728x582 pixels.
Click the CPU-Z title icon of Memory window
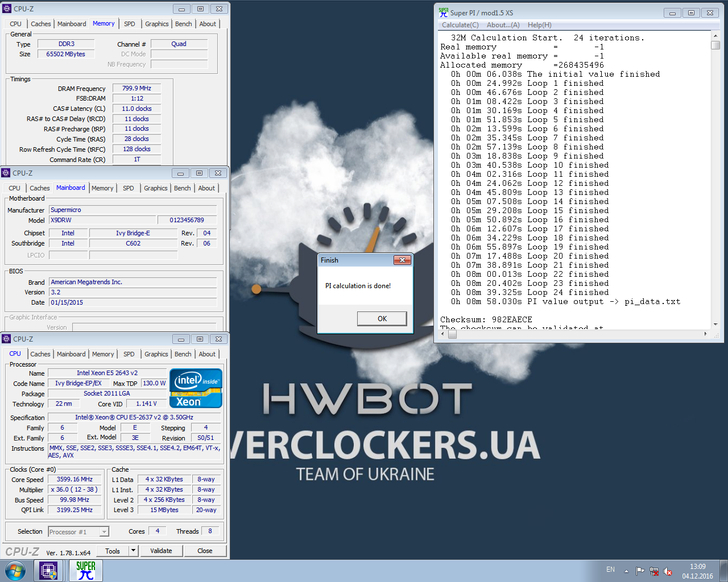[7, 9]
